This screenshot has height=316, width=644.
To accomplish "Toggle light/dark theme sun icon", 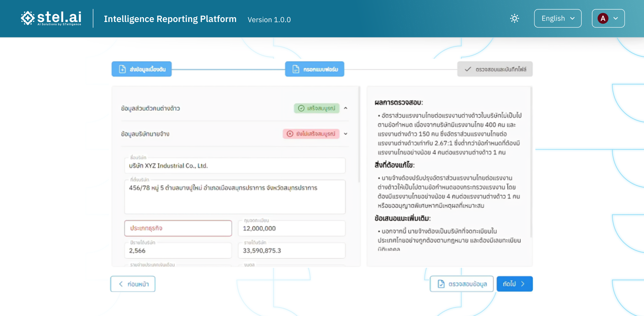I will coord(514,18).
